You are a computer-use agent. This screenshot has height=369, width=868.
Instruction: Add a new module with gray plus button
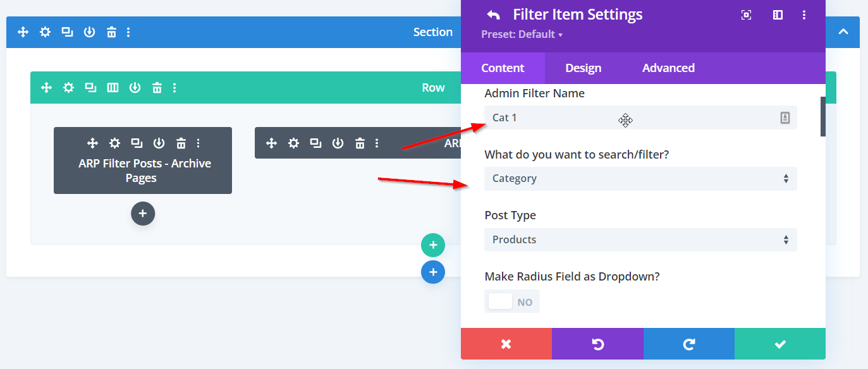tap(143, 214)
